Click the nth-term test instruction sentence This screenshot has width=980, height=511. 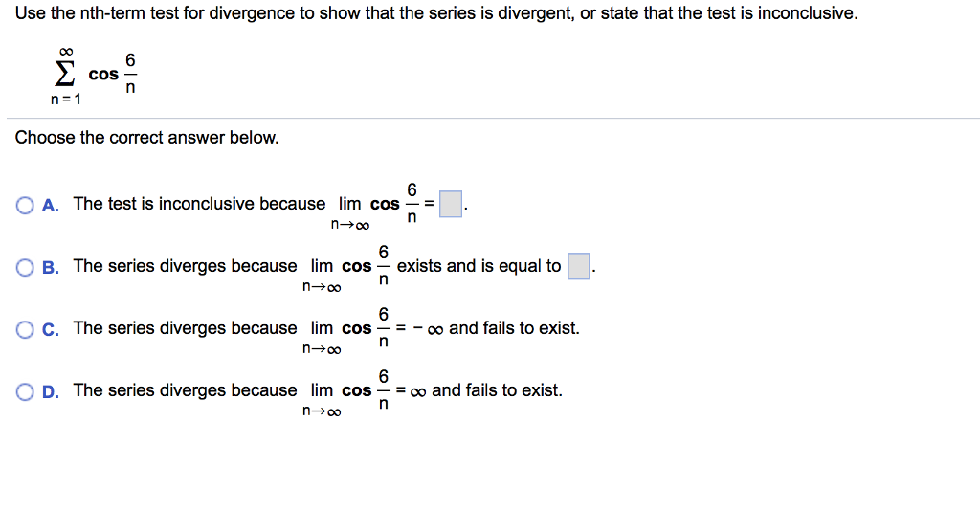[436, 13]
